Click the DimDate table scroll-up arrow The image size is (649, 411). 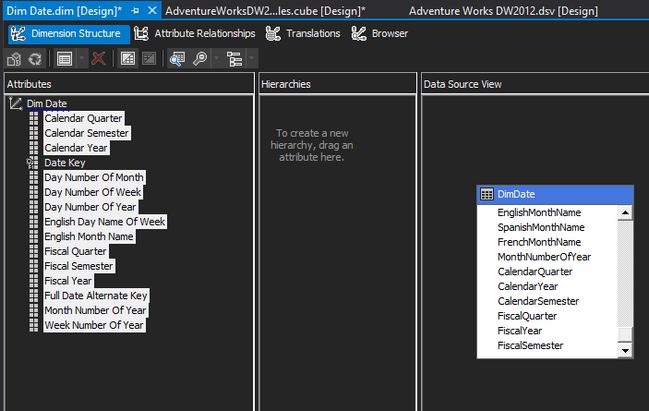point(625,213)
